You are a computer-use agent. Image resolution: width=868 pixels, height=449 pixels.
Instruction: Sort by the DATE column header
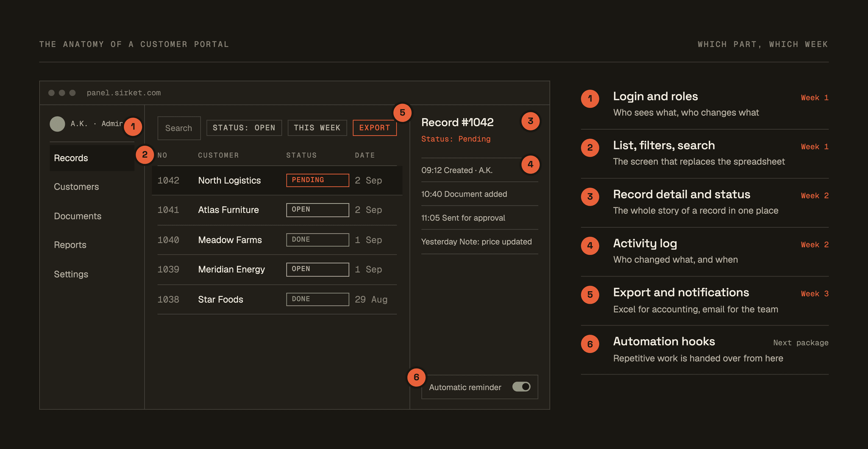[365, 155]
